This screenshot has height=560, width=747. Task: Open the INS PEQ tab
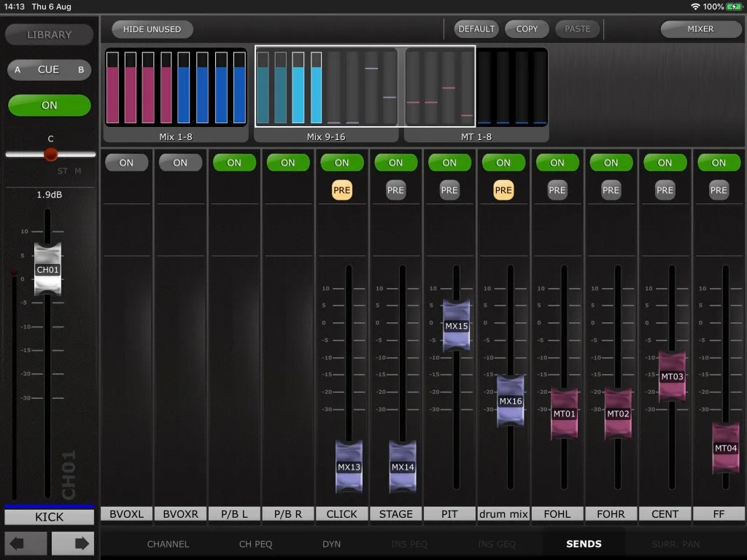(409, 544)
